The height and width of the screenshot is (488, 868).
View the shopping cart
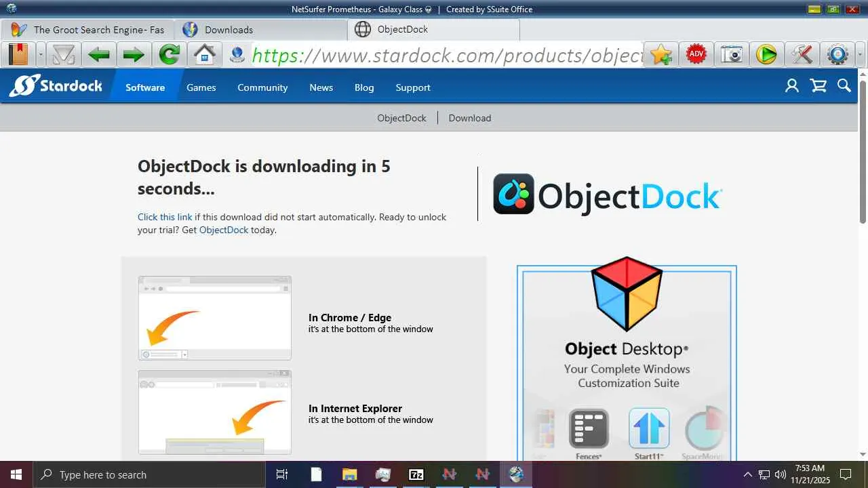tap(818, 85)
